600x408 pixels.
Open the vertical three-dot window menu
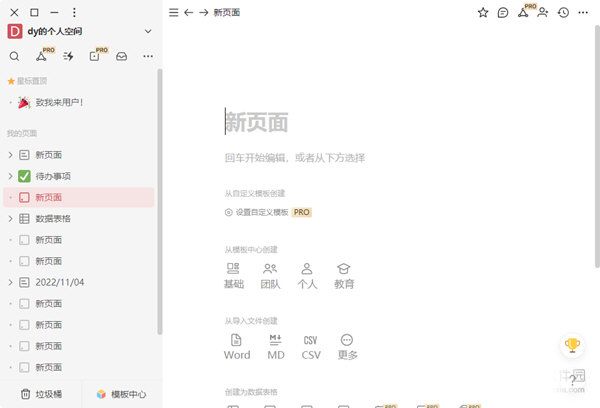point(74,13)
